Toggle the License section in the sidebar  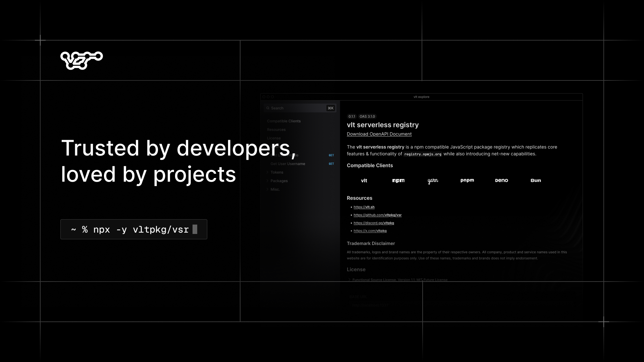pos(274,138)
